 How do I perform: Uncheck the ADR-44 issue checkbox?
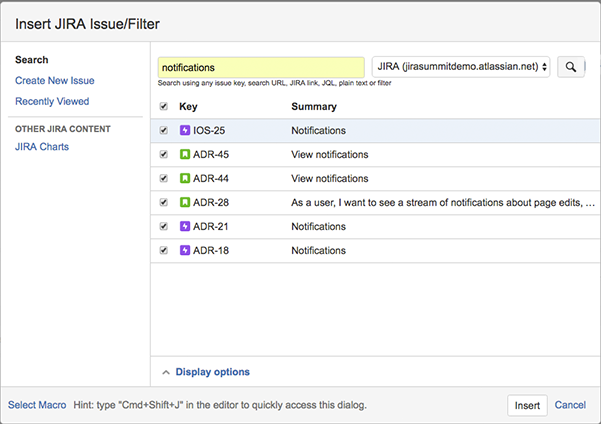click(x=164, y=178)
